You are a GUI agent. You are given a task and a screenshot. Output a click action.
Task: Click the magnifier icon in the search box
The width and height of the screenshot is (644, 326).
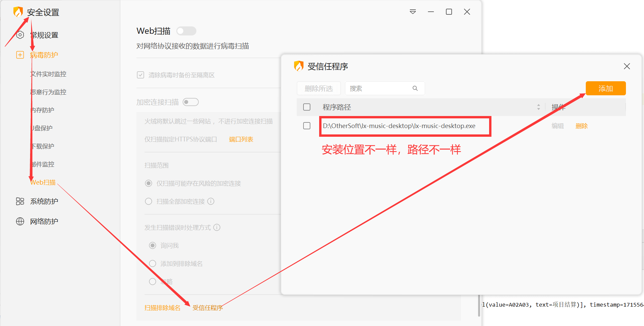coord(415,88)
